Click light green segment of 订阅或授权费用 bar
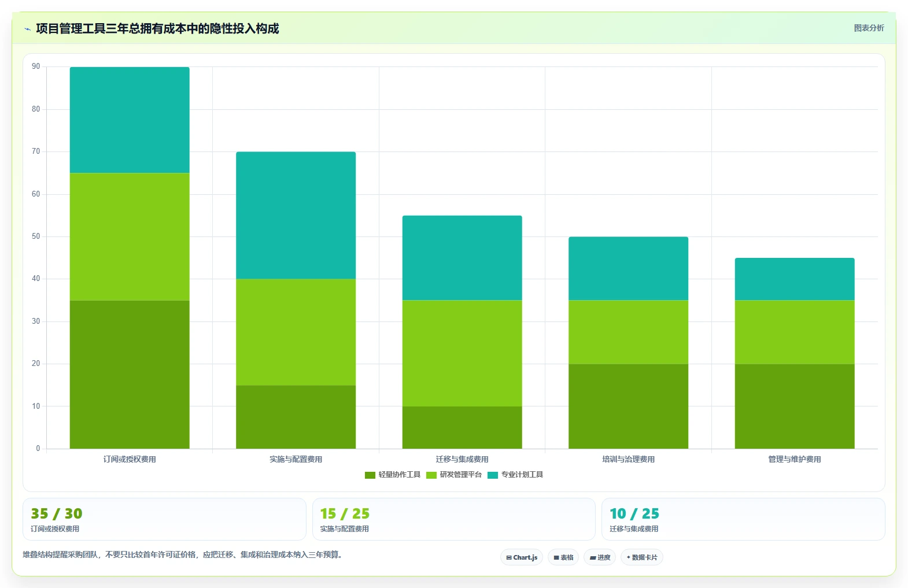The image size is (908, 588). pos(130,237)
